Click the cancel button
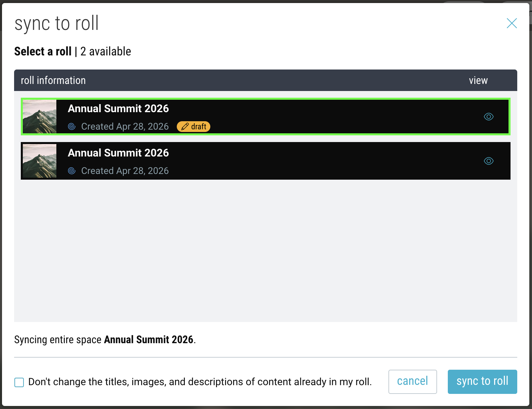Image resolution: width=532 pixels, height=409 pixels. coord(412,381)
